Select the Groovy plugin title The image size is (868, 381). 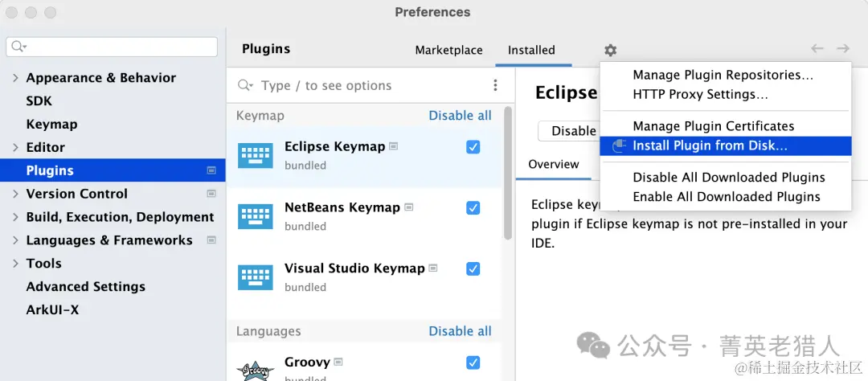click(307, 363)
